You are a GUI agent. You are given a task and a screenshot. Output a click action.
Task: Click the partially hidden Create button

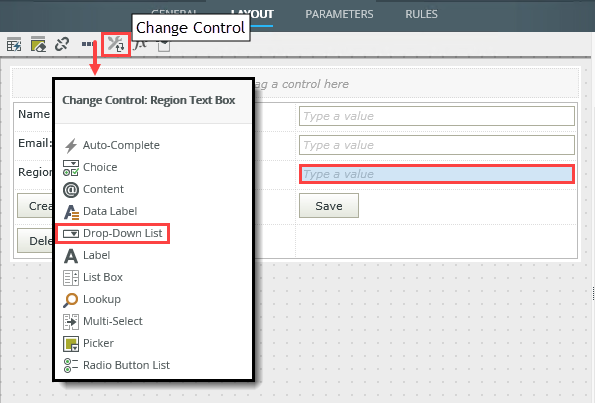pos(35,206)
